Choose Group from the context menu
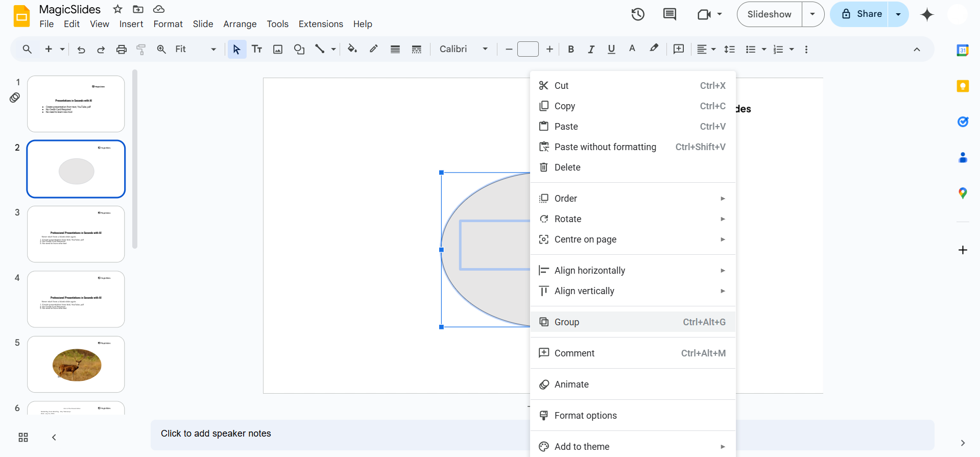 point(567,322)
